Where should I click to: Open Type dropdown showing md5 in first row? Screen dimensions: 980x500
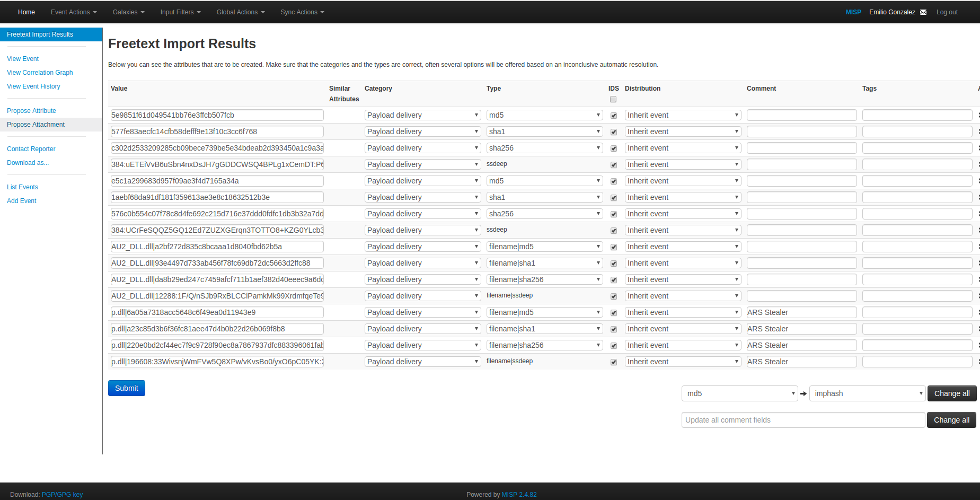pyautogui.click(x=545, y=115)
